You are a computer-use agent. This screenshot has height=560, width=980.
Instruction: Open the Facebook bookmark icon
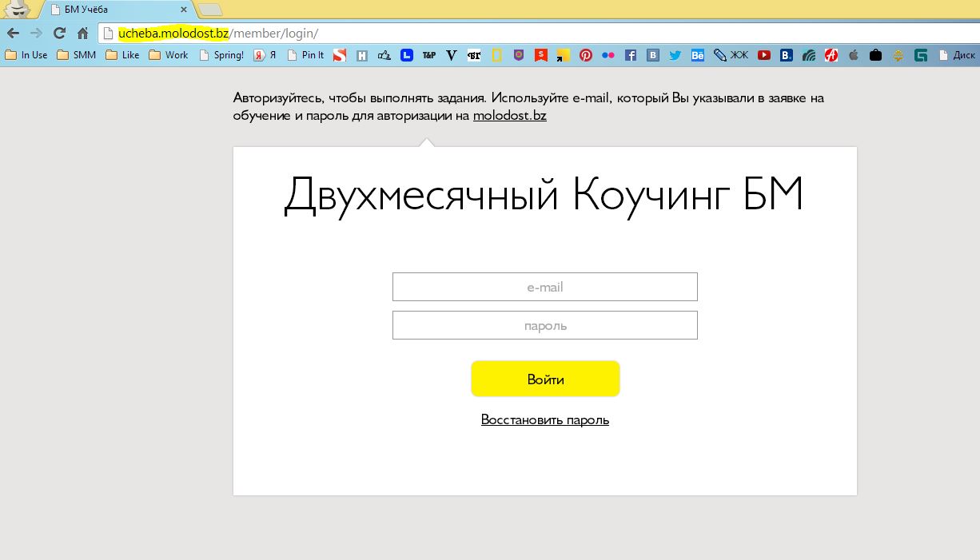(x=631, y=55)
